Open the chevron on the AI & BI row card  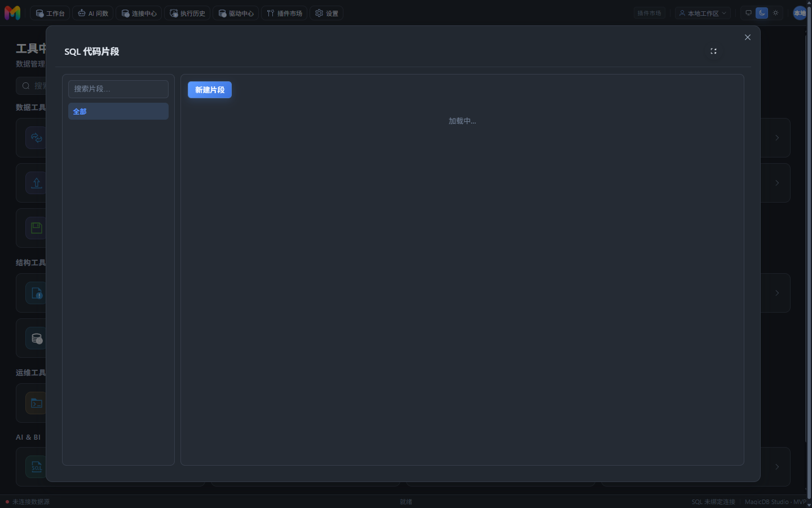(777, 467)
